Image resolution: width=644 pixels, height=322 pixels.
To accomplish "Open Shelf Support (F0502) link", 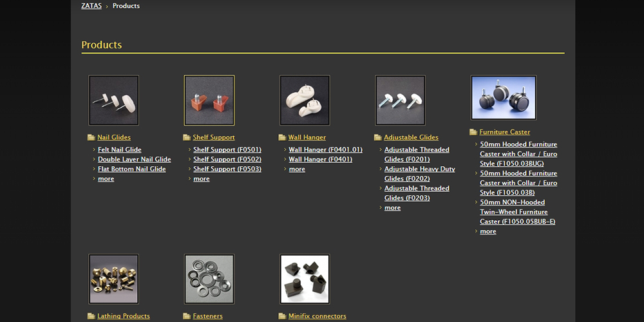I will click(x=227, y=159).
